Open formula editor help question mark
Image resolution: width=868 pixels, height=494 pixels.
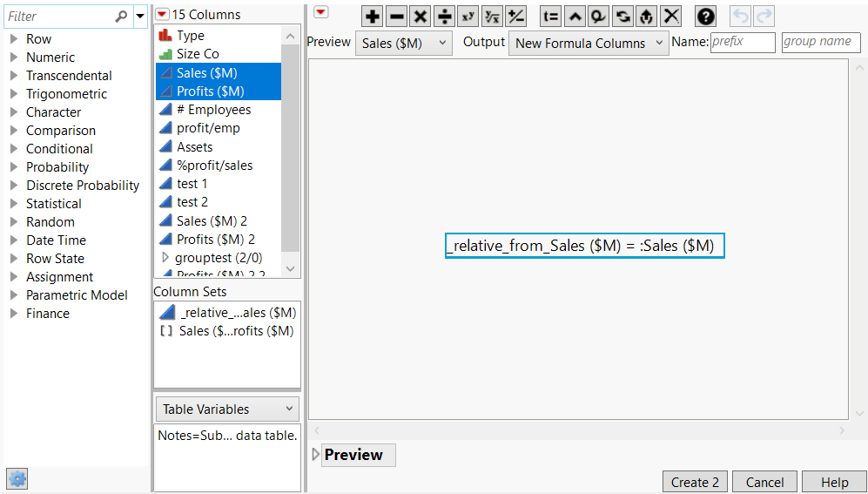pyautogui.click(x=706, y=17)
